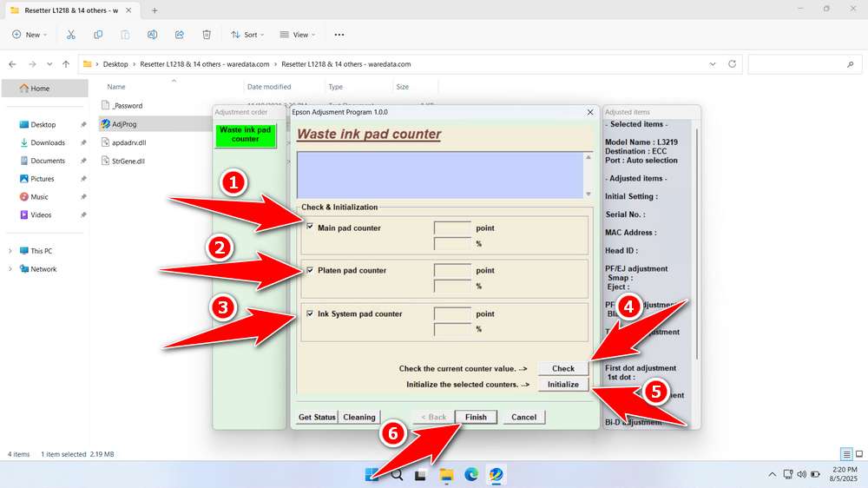This screenshot has height=488, width=868.
Task: Open taskbar Search
Action: 397,475
